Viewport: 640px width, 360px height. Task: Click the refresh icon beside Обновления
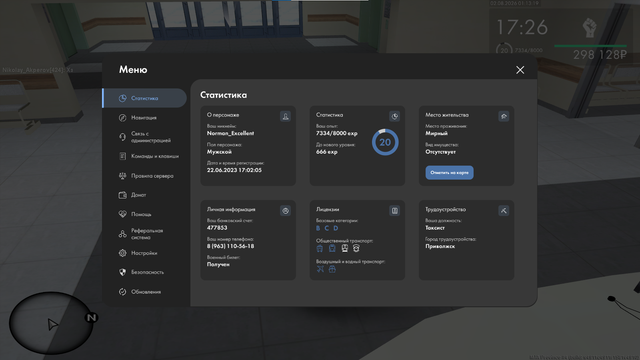pos(122,291)
